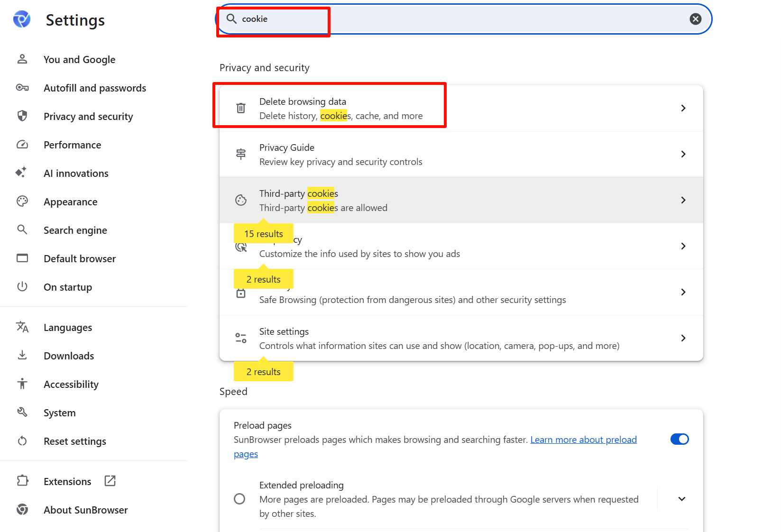Click the trash can icon in Delete browsing data

241,108
